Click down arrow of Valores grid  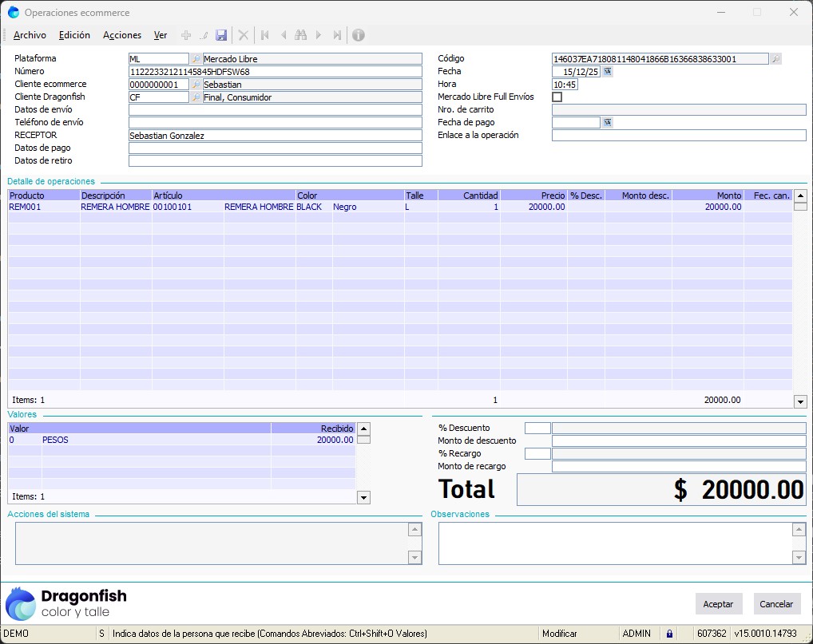tap(363, 497)
